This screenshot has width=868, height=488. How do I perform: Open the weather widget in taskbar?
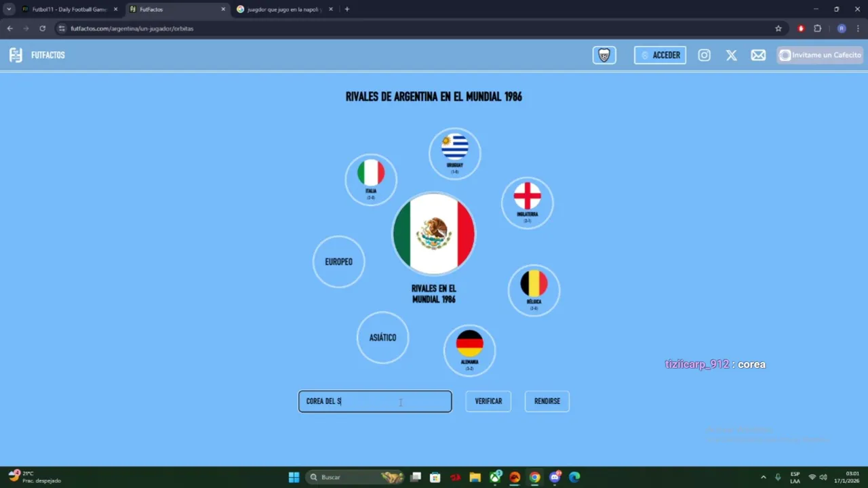pos(34,477)
